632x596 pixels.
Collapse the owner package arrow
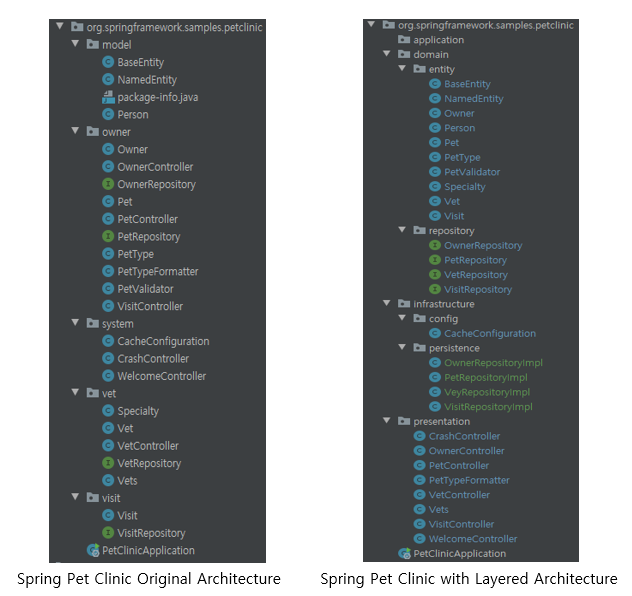coord(75,131)
